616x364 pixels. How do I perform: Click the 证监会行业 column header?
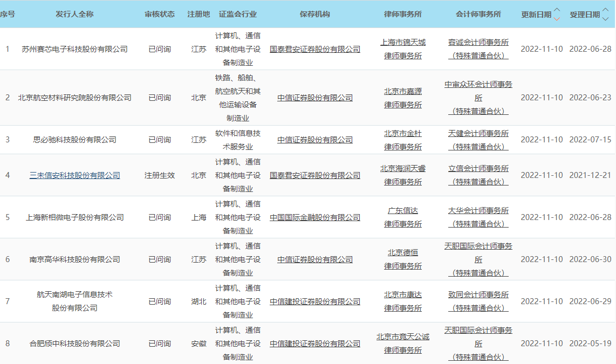(238, 14)
